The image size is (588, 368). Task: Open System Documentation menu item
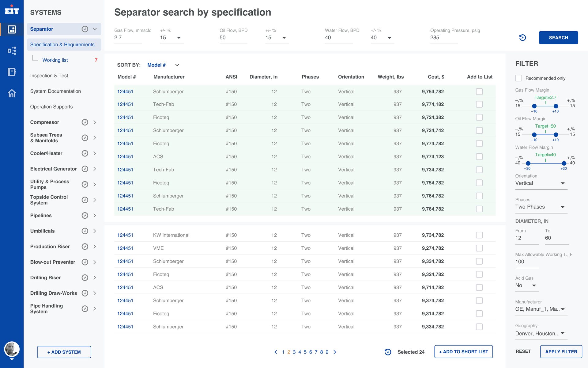(55, 91)
